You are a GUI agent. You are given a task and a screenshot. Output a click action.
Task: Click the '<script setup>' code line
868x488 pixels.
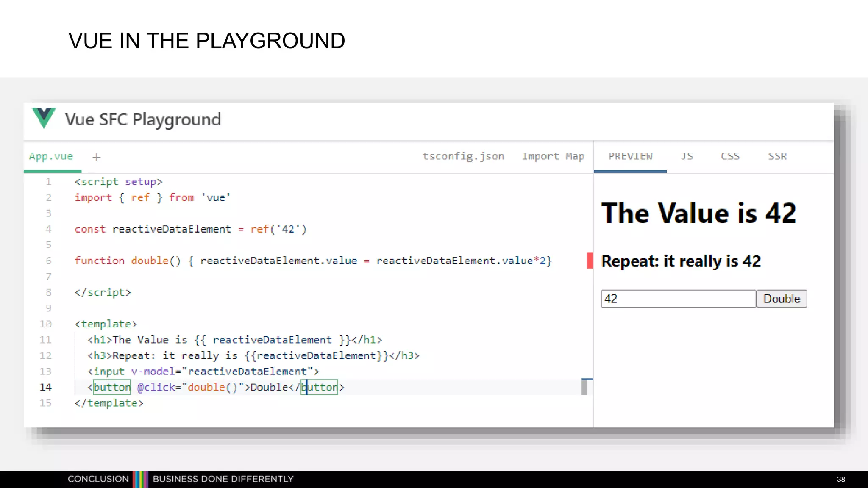tap(119, 182)
